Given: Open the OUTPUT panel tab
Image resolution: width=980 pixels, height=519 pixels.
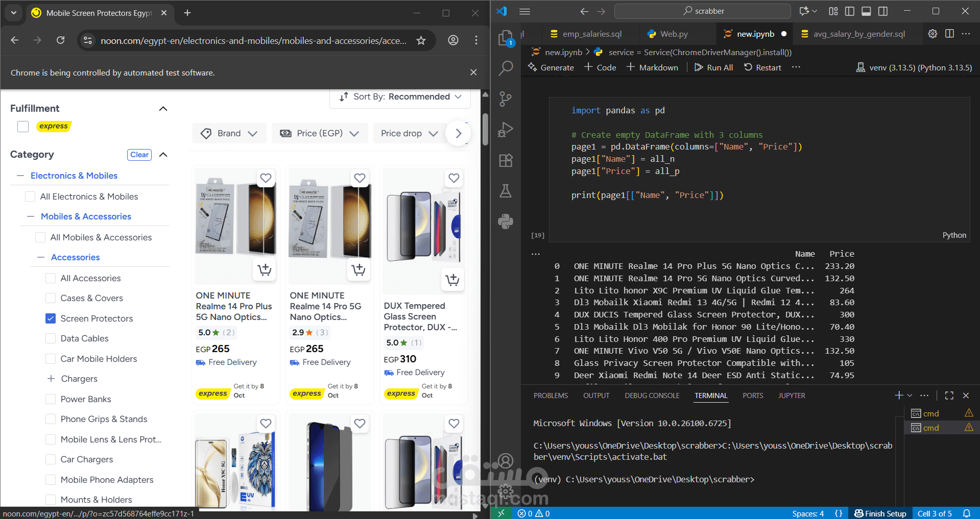Looking at the screenshot, I should (596, 396).
